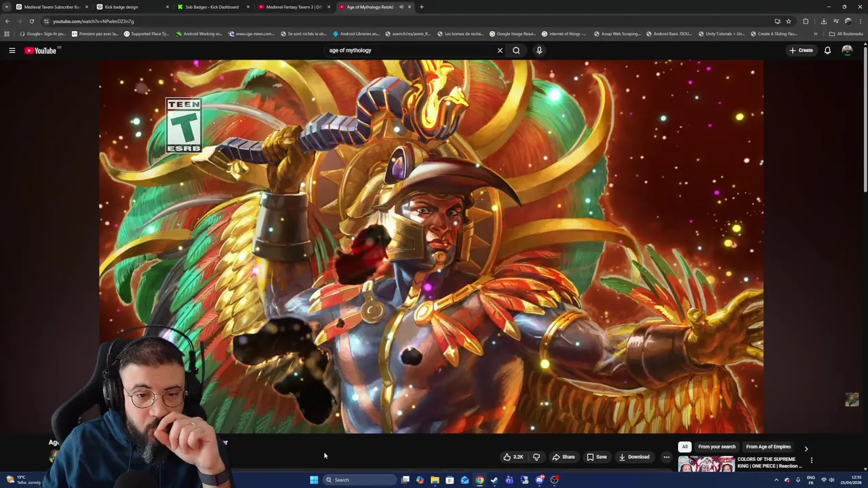Open the All Bookmarks folder
The width and height of the screenshot is (868, 488).
846,34
